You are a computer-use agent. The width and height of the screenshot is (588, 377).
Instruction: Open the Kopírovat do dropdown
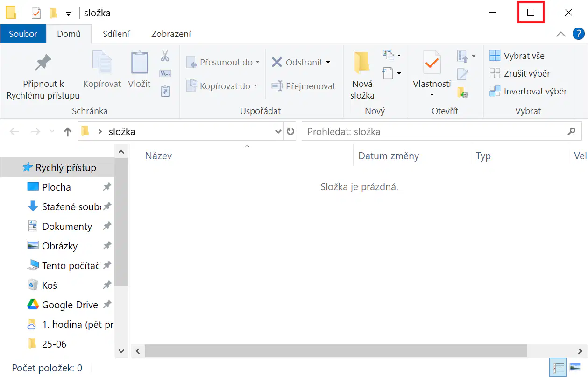pos(222,86)
